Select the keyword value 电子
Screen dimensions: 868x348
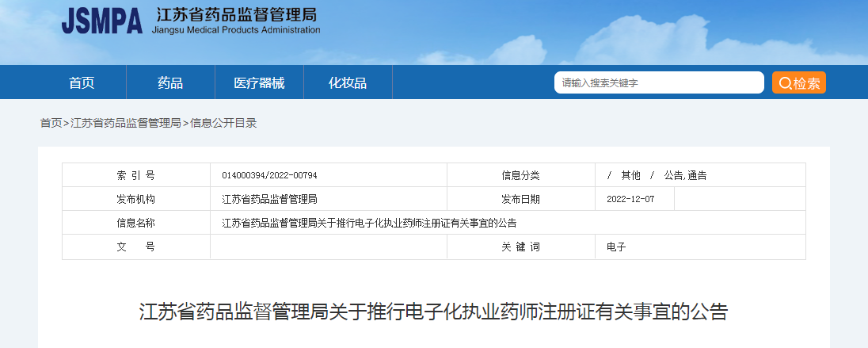(x=616, y=247)
